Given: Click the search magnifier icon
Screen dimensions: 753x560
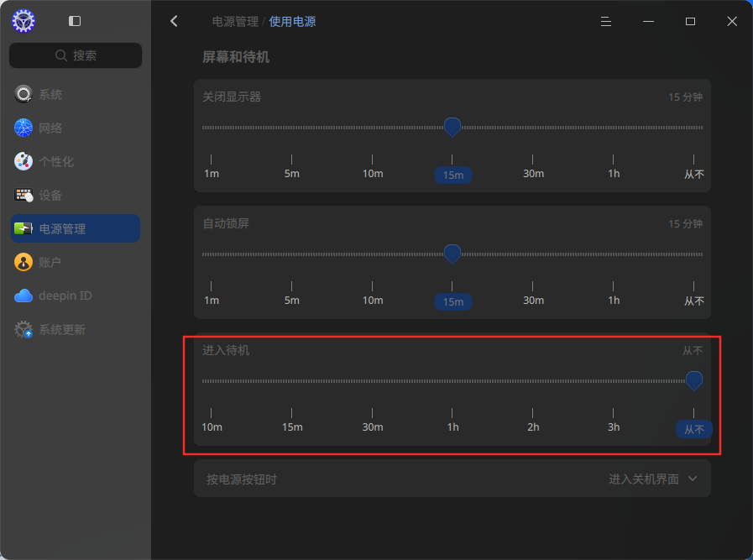Looking at the screenshot, I should 61,55.
